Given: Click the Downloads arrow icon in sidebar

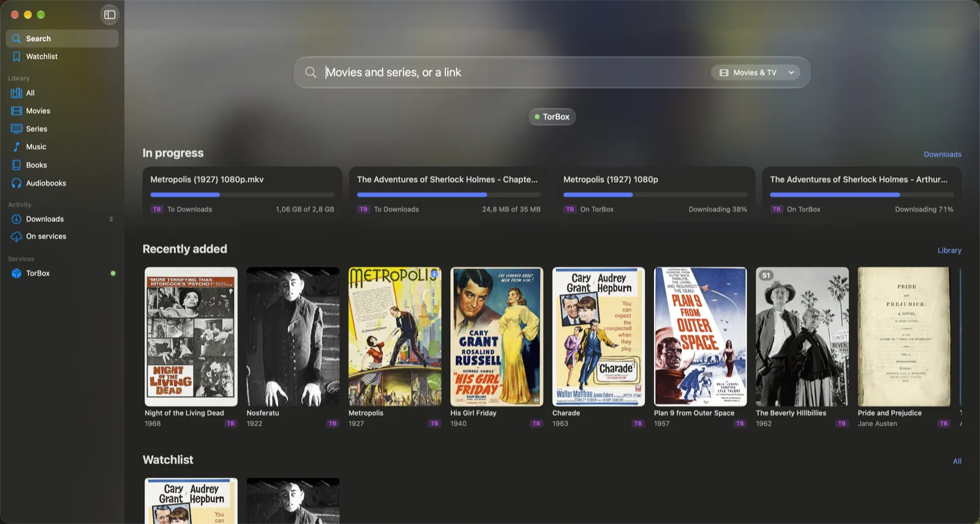Looking at the screenshot, I should pos(17,219).
